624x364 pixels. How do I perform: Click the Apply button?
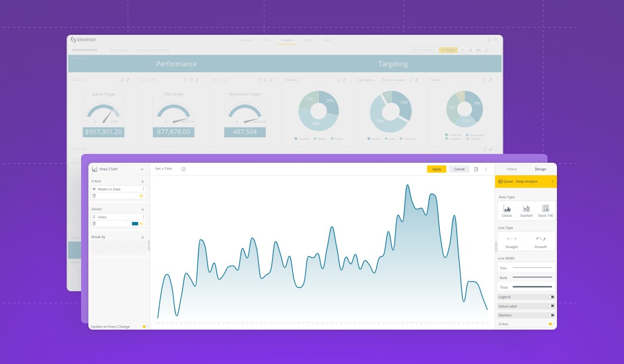pos(436,169)
